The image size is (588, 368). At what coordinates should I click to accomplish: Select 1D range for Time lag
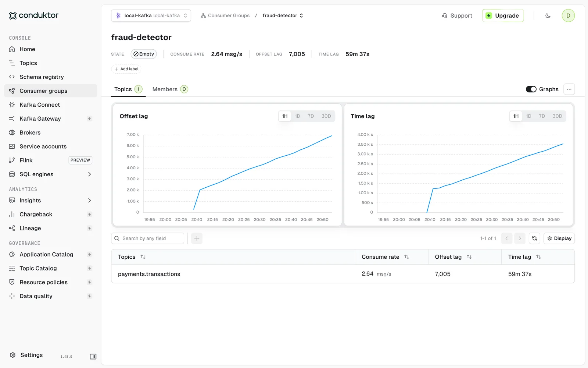[529, 116]
